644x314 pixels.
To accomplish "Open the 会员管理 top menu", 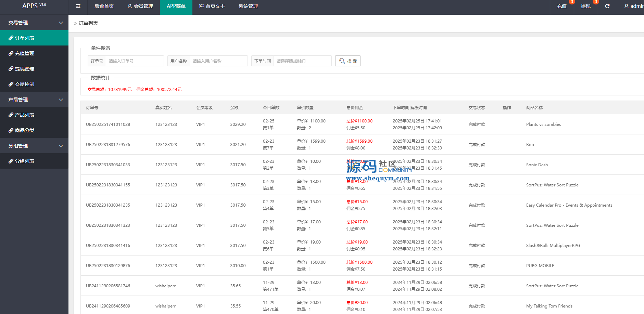I will 140,6.
